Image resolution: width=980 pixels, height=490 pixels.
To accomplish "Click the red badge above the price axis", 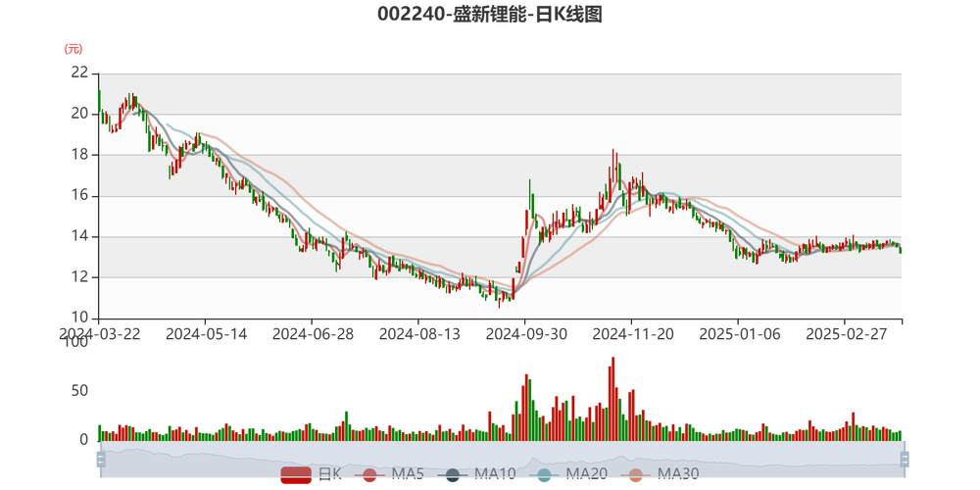I will 73,48.
